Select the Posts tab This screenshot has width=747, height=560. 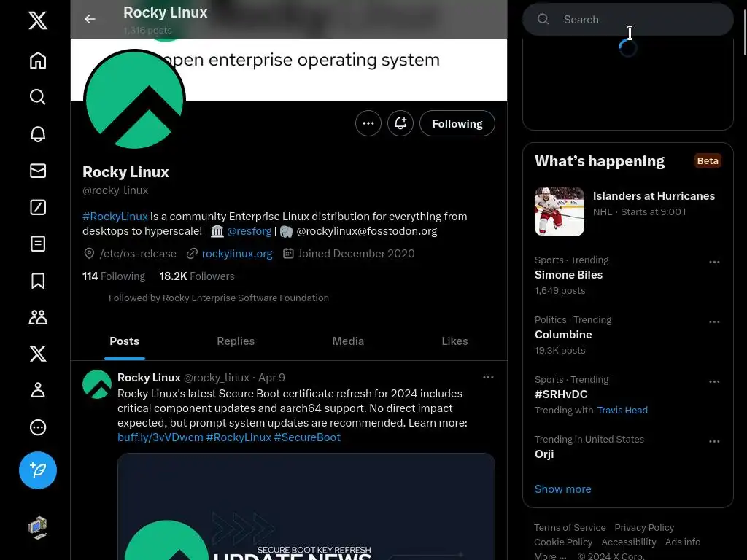click(124, 341)
